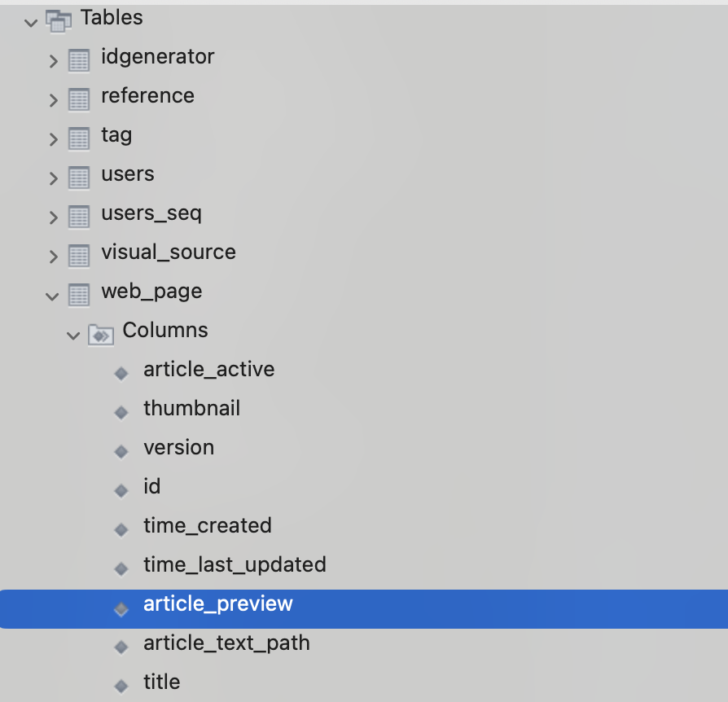Click the title column diamond icon
Image resolution: width=728 pixels, height=702 pixels.
121,686
